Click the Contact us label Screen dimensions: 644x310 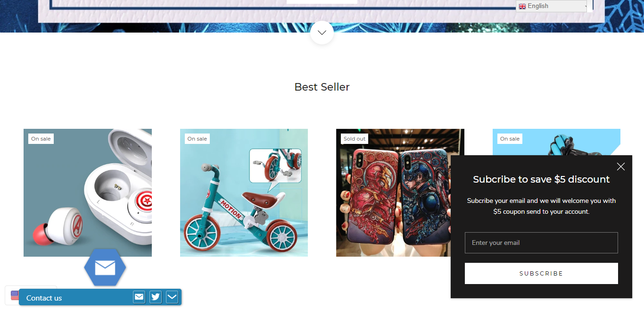(44, 298)
